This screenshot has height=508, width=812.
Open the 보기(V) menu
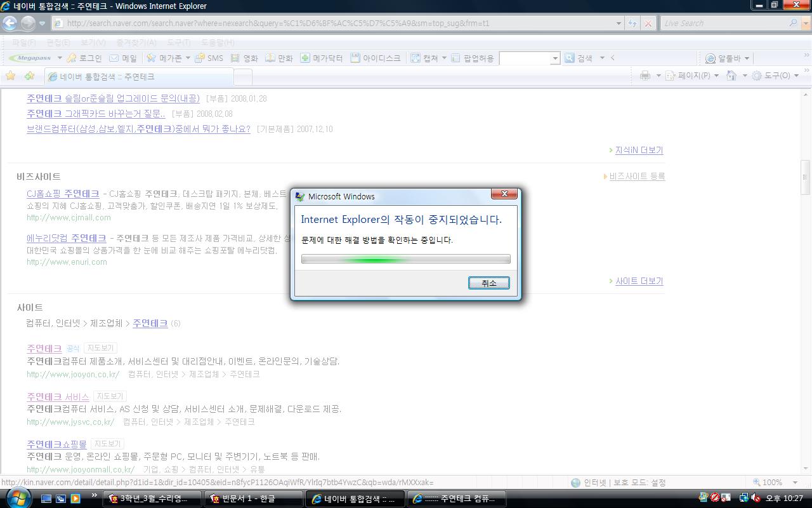click(93, 43)
